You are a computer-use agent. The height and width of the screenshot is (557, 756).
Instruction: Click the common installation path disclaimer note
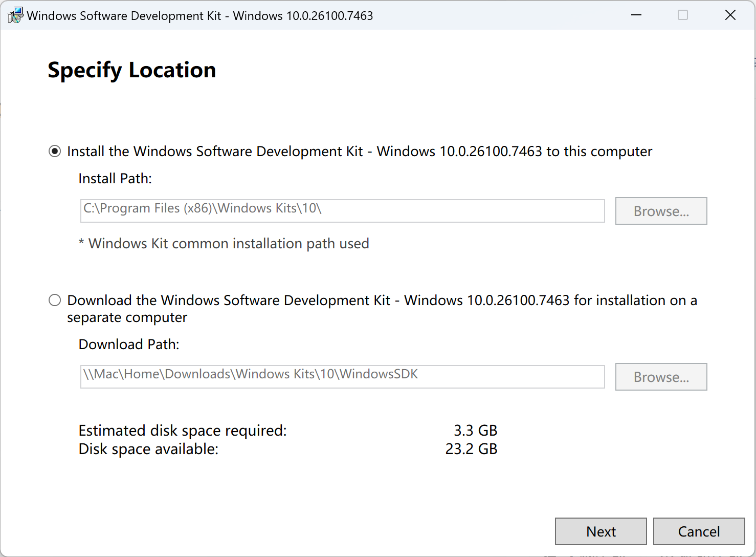tap(224, 243)
